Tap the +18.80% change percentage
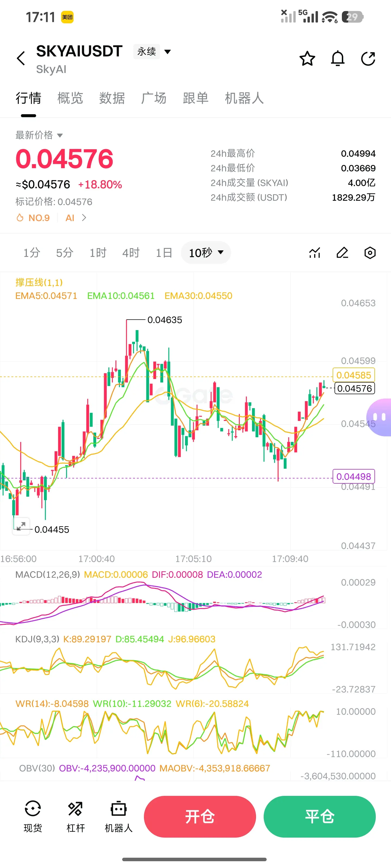This screenshot has height=868, width=391. [x=100, y=185]
